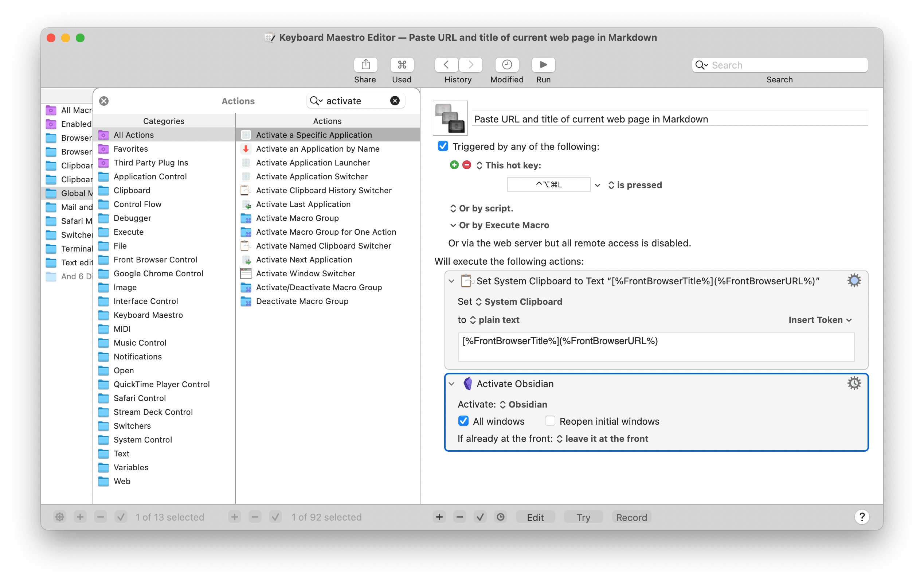
Task: Show recently Modified macros
Action: click(x=506, y=65)
